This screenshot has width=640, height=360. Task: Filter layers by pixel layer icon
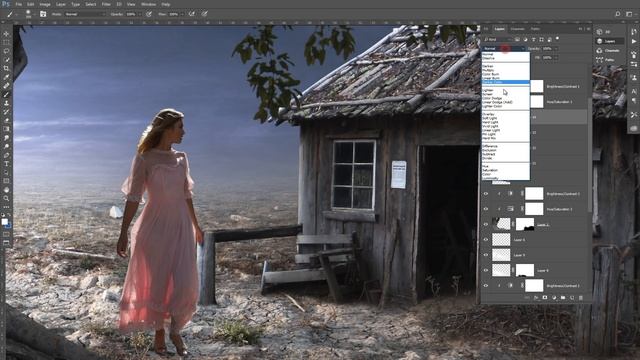coord(517,40)
